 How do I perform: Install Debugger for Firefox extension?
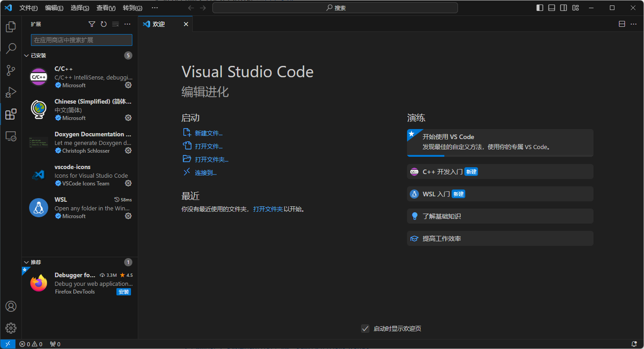pyautogui.click(x=124, y=292)
